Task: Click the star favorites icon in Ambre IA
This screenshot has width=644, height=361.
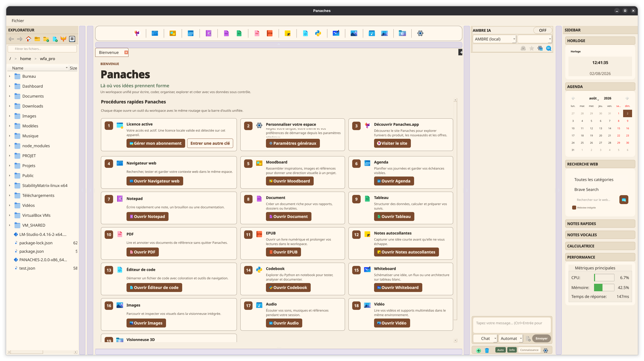Action: click(x=531, y=48)
